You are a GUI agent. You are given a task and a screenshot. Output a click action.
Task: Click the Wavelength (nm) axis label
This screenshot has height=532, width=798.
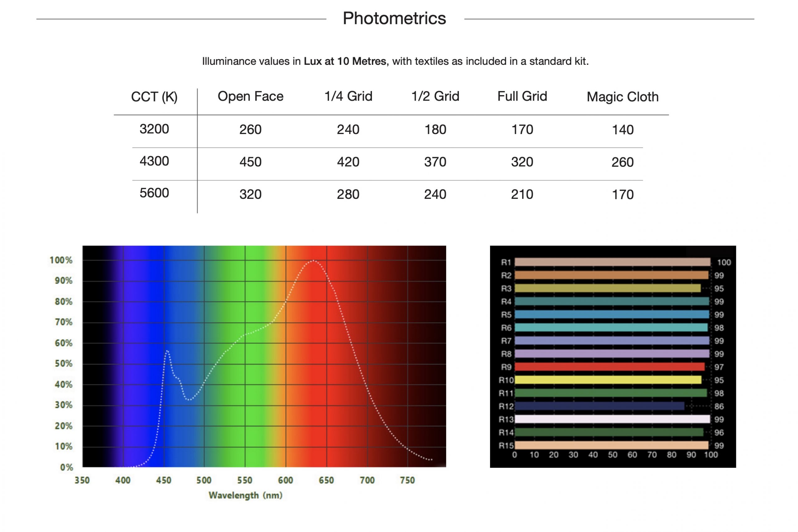pos(245,495)
